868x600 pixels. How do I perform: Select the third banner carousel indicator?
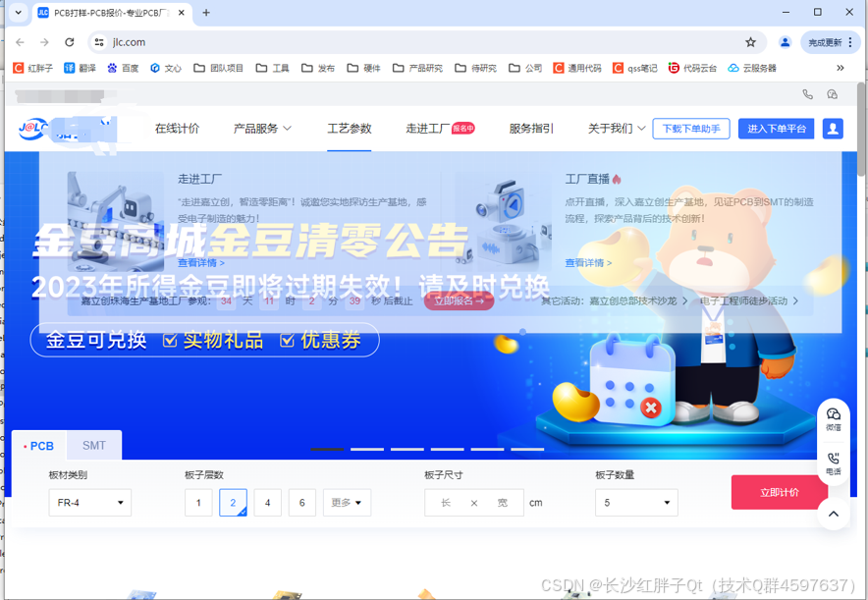coord(407,449)
